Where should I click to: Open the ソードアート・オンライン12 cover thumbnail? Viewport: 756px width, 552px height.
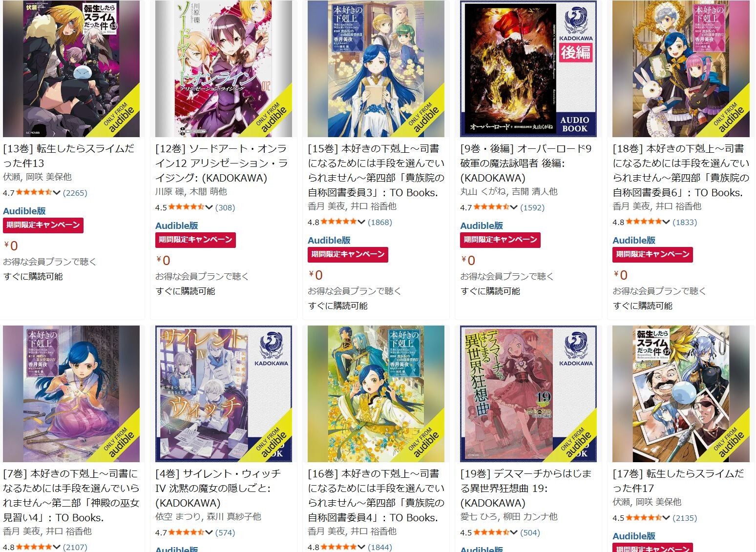[x=224, y=68]
